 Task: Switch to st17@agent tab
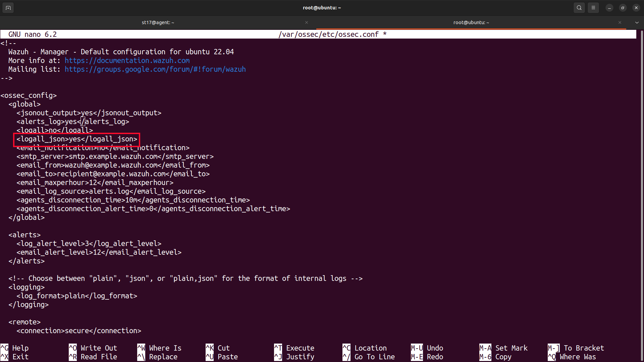[x=158, y=22]
